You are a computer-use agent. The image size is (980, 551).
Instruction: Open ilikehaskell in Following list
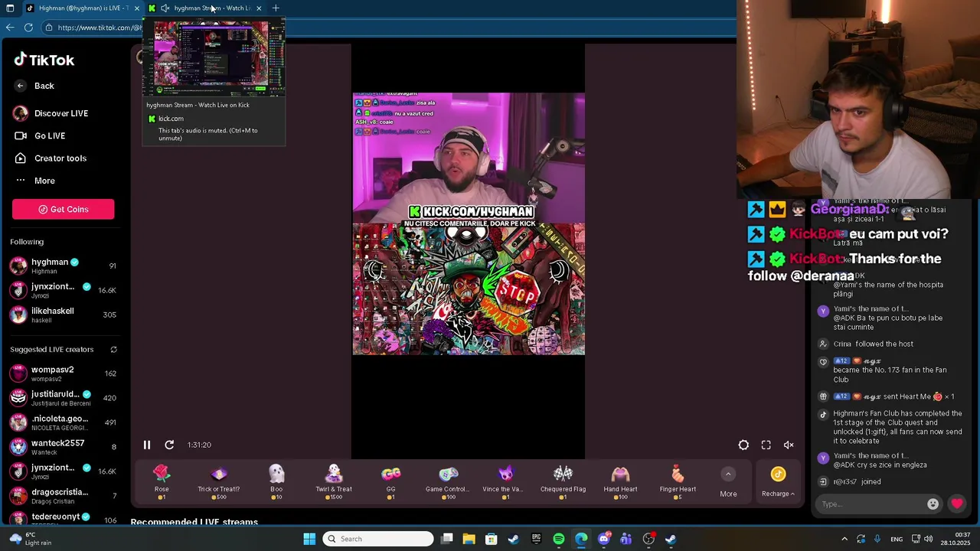point(63,315)
